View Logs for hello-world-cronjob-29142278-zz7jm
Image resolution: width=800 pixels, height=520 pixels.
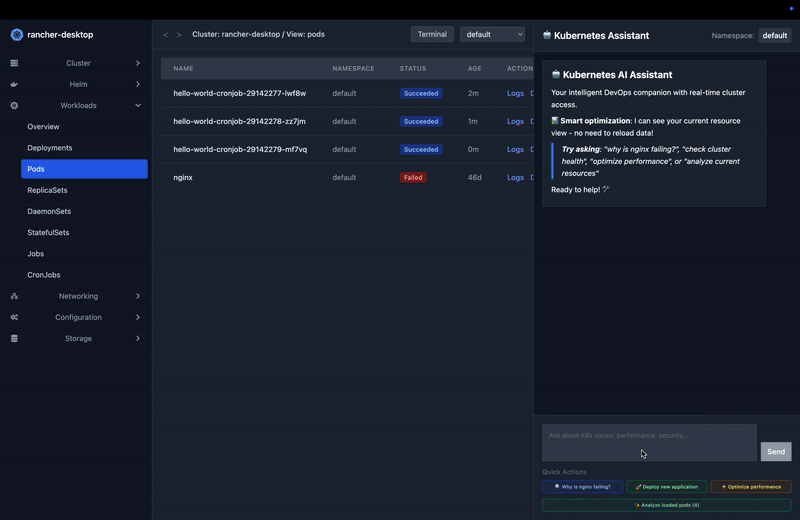(515, 121)
